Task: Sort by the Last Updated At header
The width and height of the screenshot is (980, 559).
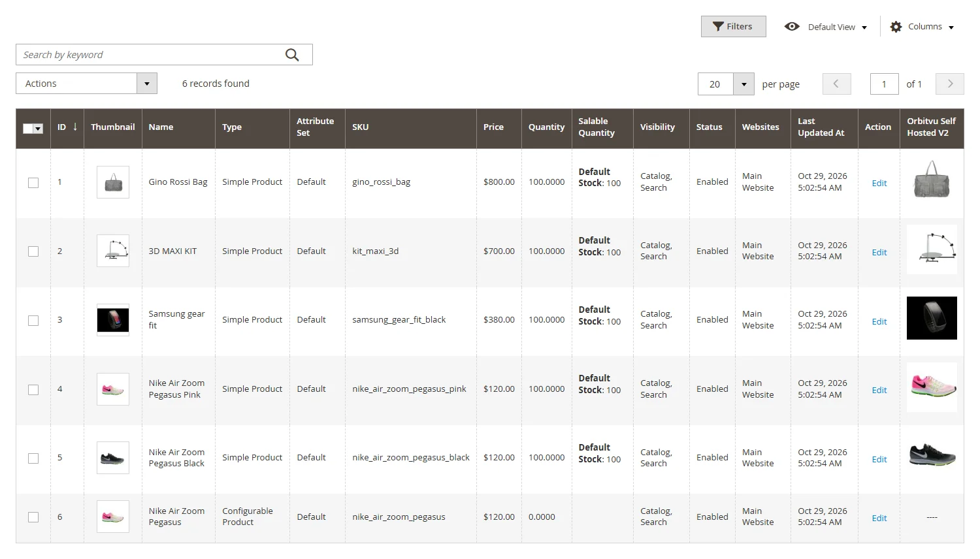Action: pos(825,127)
